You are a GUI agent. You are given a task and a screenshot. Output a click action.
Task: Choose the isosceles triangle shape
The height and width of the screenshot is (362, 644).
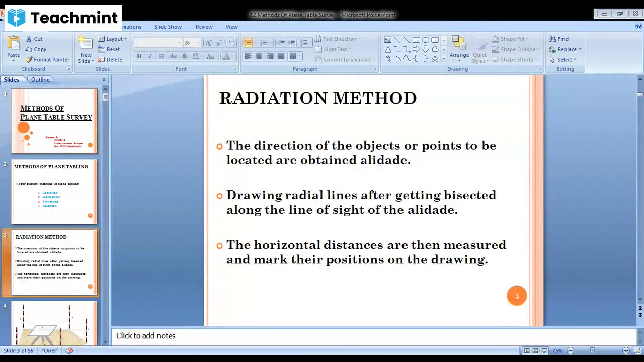387,49
